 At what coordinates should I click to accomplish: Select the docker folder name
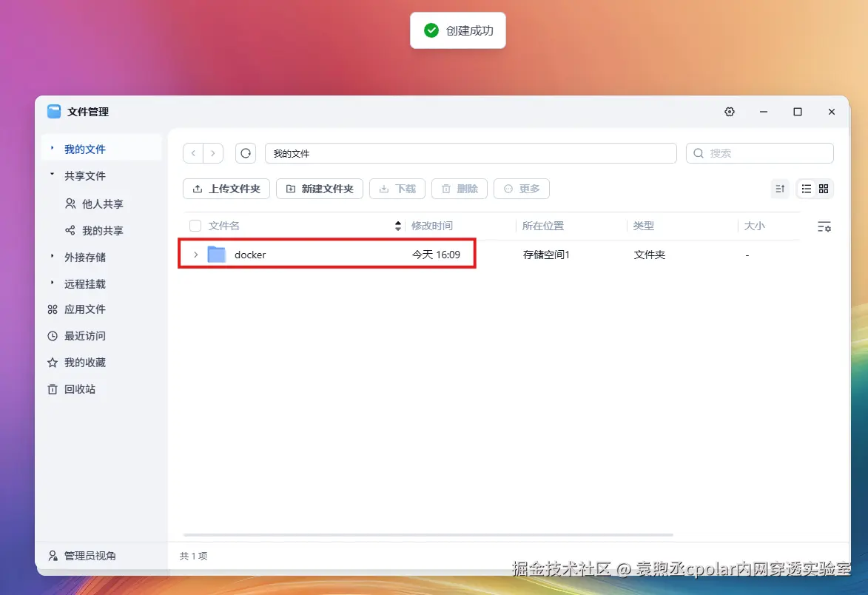pos(250,255)
